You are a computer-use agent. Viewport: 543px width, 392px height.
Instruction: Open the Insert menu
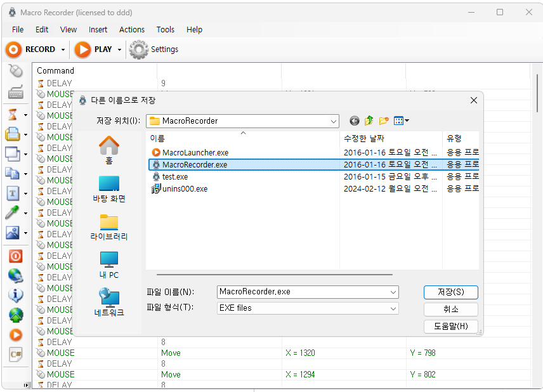coord(98,29)
